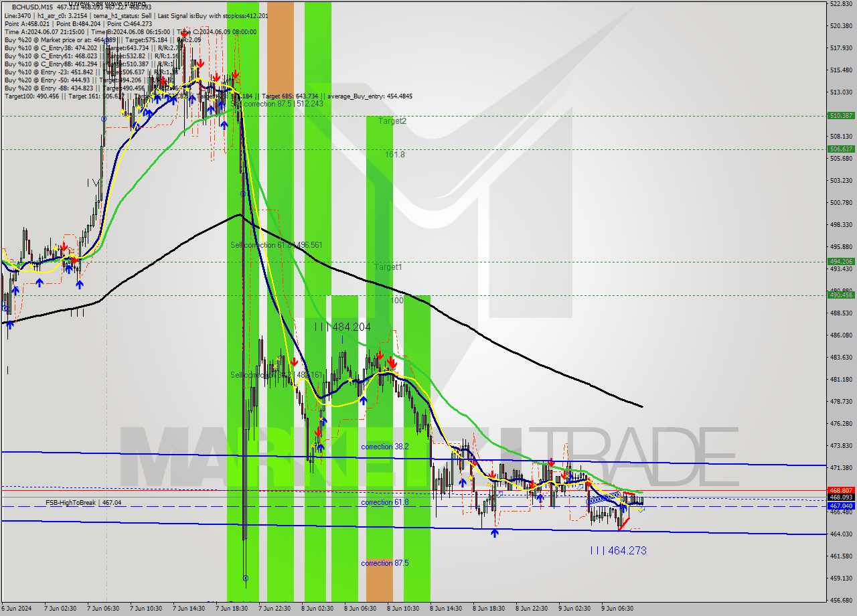The height and width of the screenshot is (616, 857).
Task: Click the '9 Jun 06:30' time axis label
Action: (x=617, y=609)
